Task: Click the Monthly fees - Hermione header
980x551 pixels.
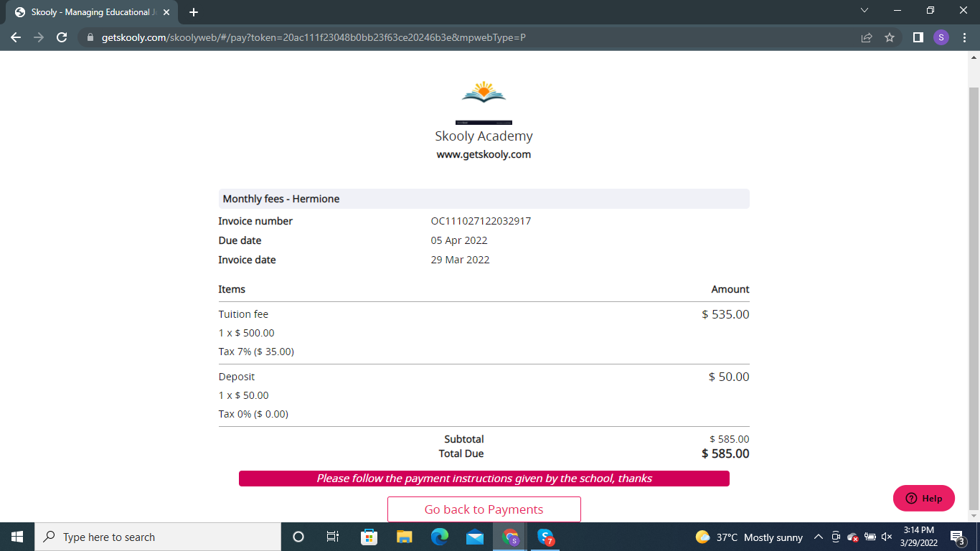Action: pyautogui.click(x=484, y=199)
